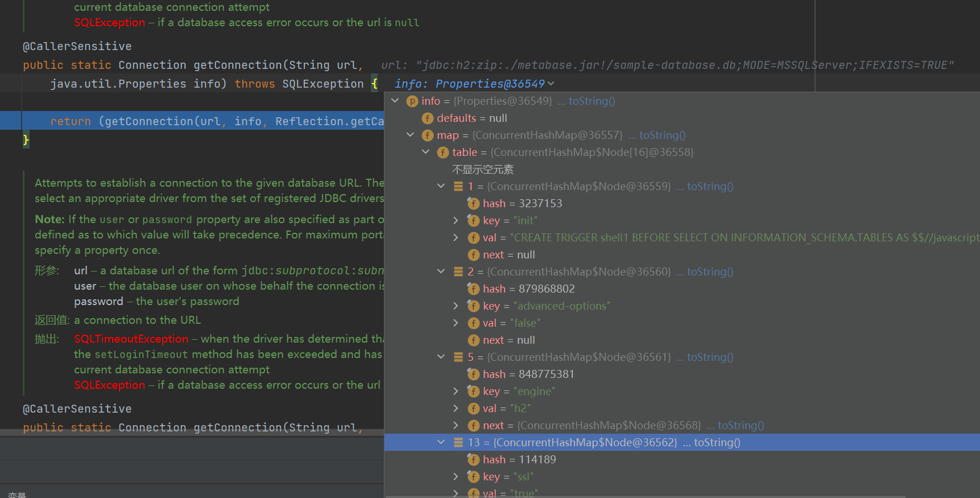
Task: Select the hash = 114189 row
Action: [x=682, y=459]
